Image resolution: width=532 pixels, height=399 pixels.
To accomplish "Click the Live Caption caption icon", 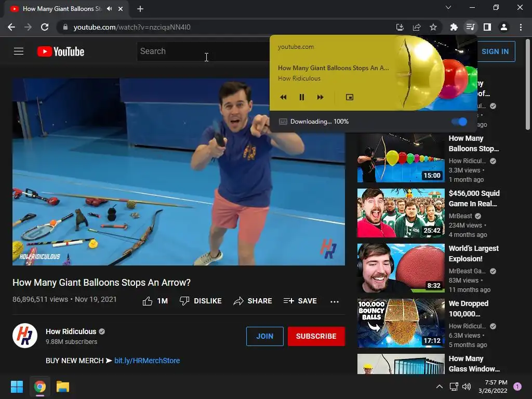I will coord(283,122).
